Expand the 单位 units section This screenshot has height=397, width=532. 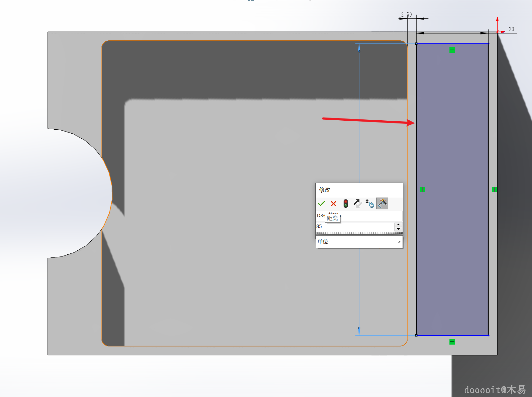tap(359, 242)
